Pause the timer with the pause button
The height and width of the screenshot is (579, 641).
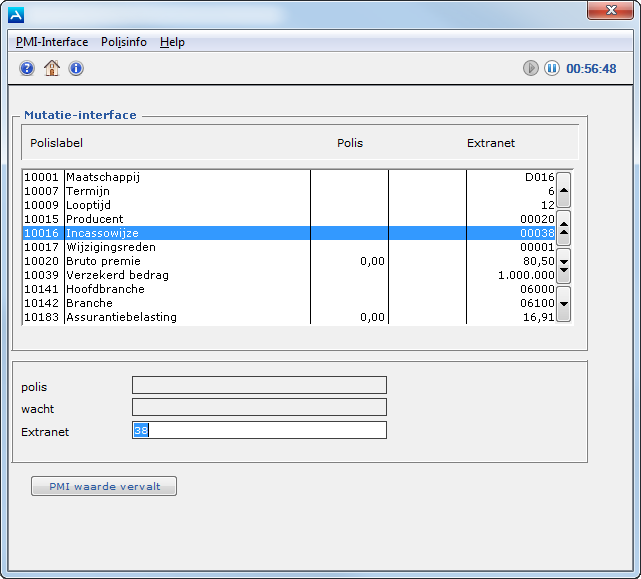(551, 68)
